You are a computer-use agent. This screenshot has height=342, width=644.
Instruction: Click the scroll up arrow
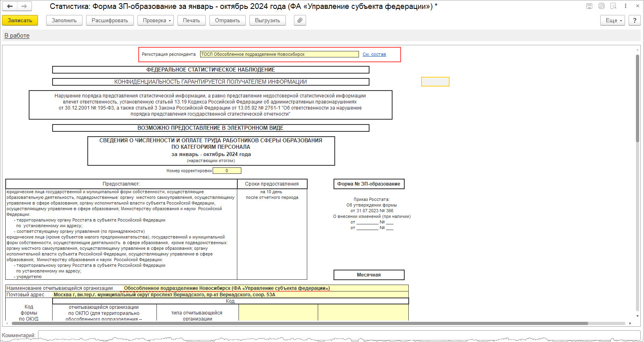(638, 49)
